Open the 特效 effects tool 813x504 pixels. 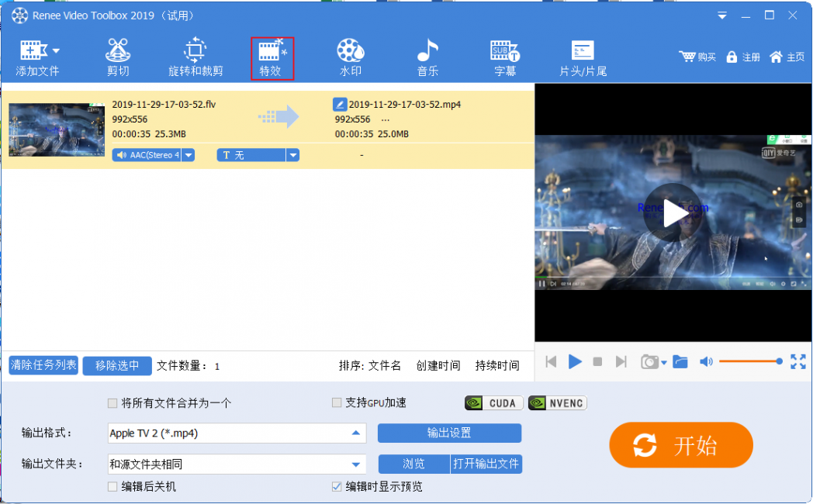pyautogui.click(x=272, y=58)
